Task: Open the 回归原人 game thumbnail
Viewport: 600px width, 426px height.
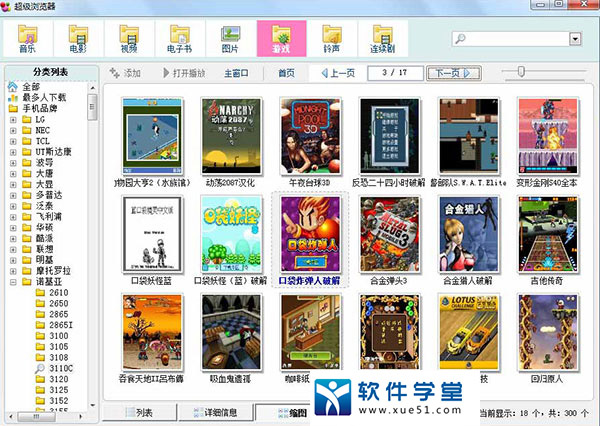Action: [x=548, y=332]
